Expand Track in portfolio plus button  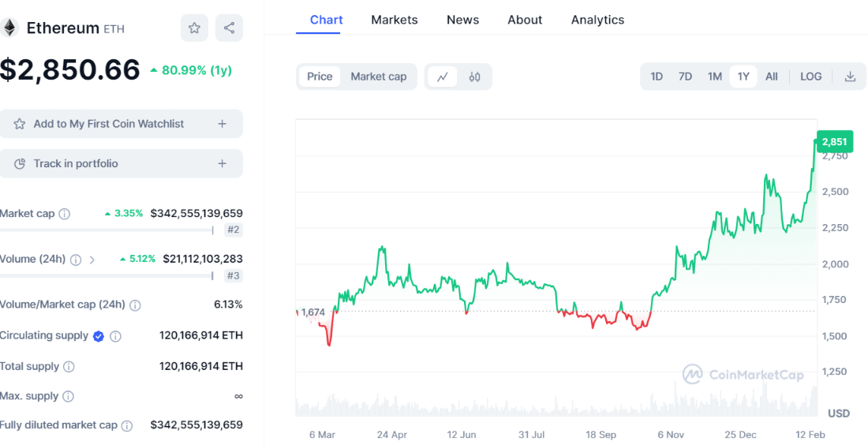click(x=222, y=163)
